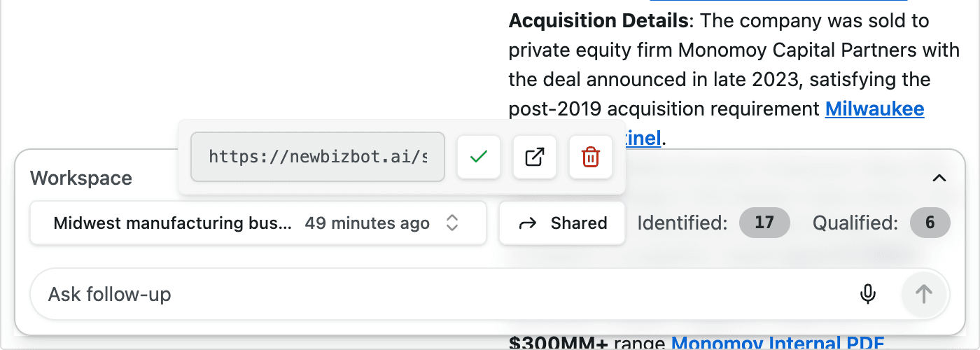This screenshot has height=350, width=980.
Task: Click the Workspace panel heading
Action: click(x=81, y=178)
